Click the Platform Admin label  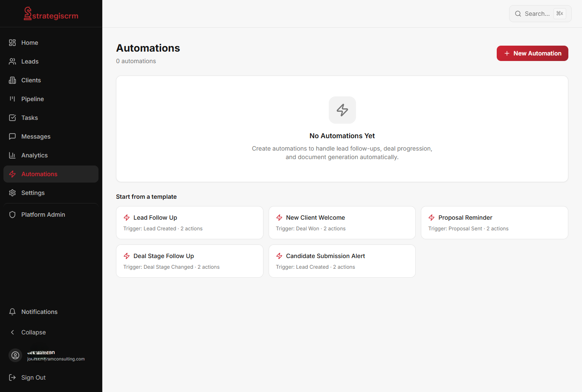(43, 215)
